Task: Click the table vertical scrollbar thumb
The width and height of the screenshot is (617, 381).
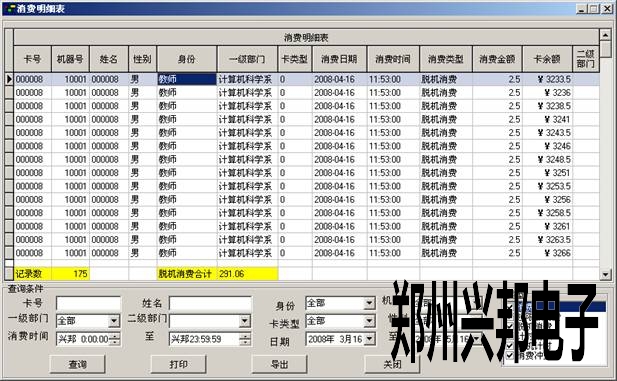Action: (x=605, y=48)
